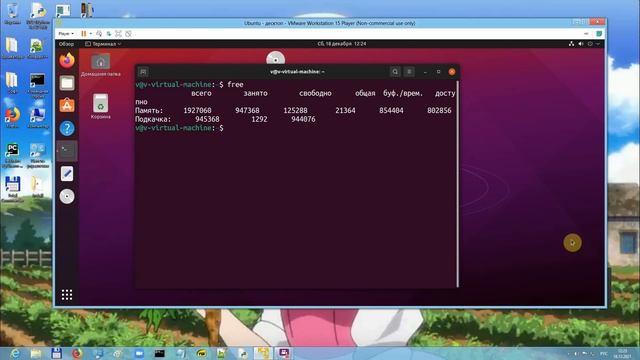Click the network icon in Ubuntu top bar
640x360 pixels.
click(571, 44)
